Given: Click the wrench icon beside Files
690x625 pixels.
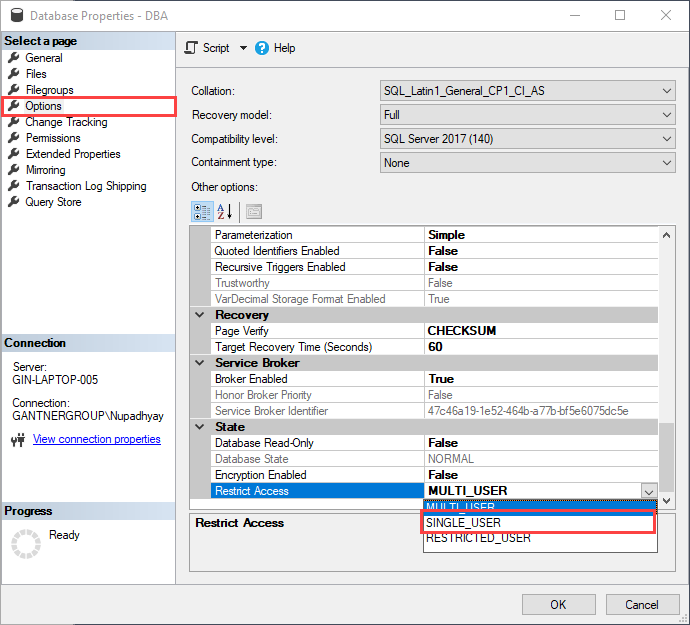Looking at the screenshot, I should click(14, 74).
